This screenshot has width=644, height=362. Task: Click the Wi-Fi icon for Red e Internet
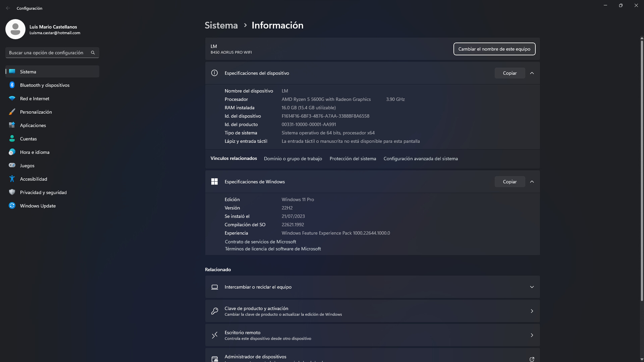(x=12, y=98)
